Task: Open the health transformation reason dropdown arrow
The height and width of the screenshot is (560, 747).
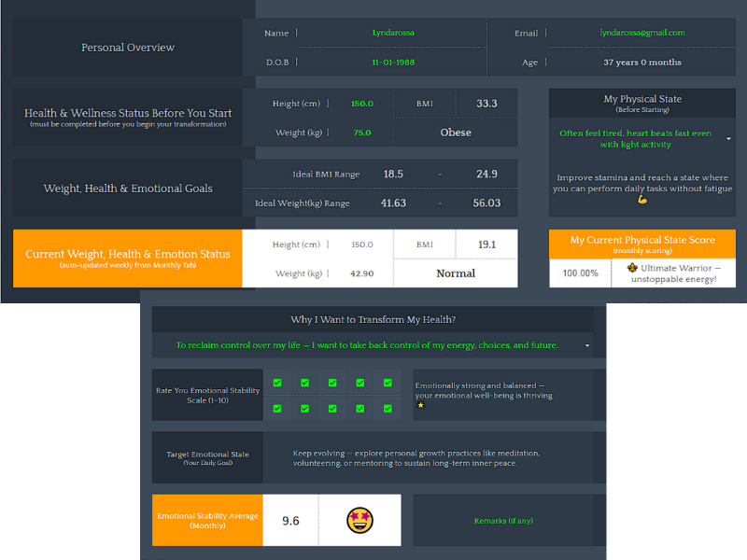Action: point(587,345)
